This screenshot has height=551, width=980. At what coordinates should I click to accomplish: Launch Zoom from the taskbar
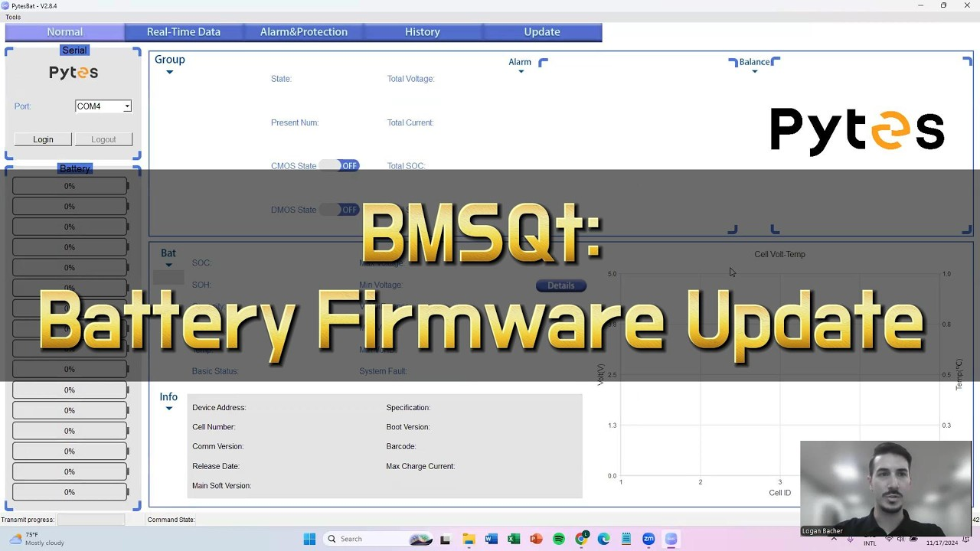point(648,539)
